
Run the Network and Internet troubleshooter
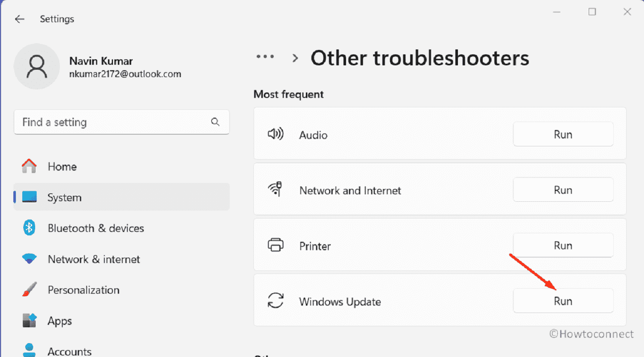pos(563,190)
